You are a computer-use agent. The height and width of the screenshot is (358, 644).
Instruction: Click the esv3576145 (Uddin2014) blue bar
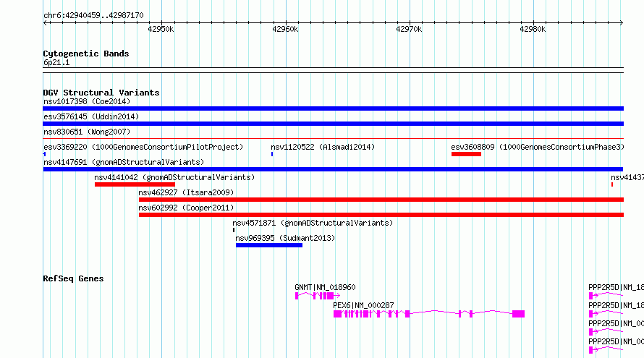(333, 124)
